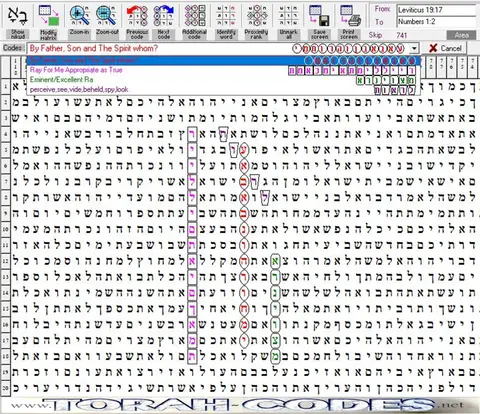Select 'Ray For Me Appropiate as True' entry
The height and width of the screenshot is (414, 480).
(223, 70)
